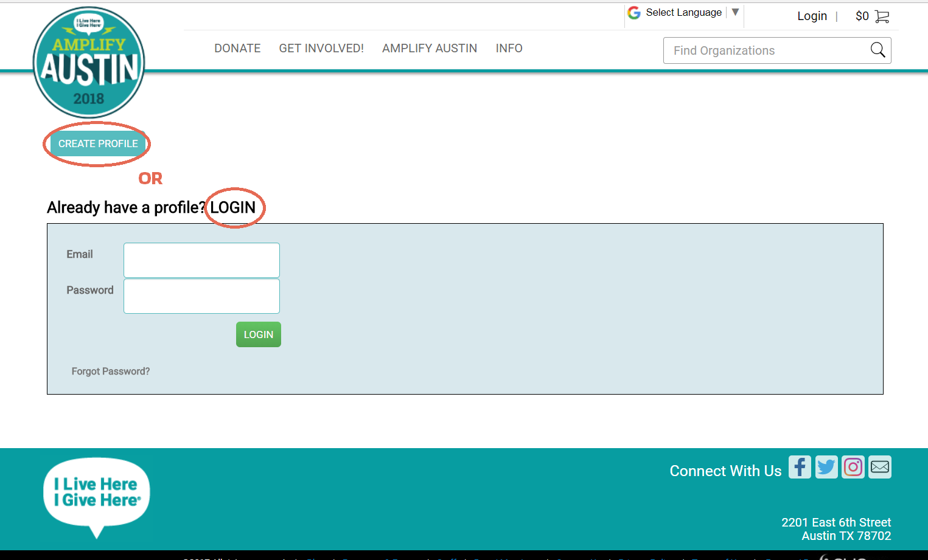Open the shopping cart icon
Screen dimensions: 928x560
click(x=882, y=16)
